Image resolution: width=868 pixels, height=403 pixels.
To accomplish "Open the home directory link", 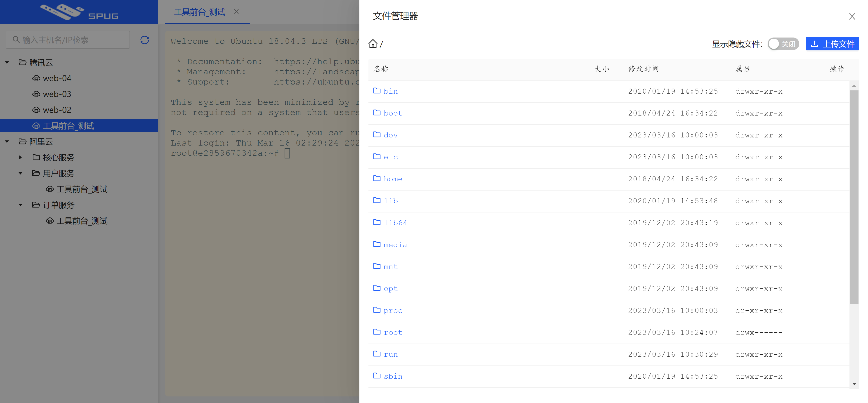I will click(x=393, y=179).
